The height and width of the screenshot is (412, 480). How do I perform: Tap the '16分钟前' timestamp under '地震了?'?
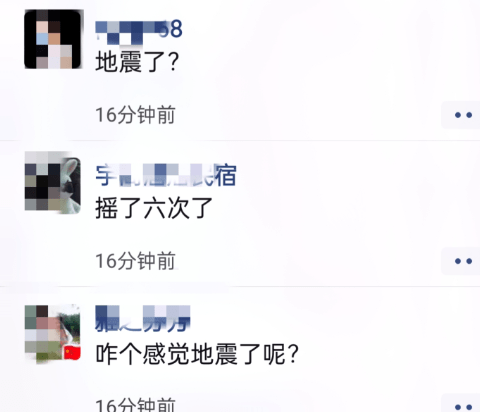click(135, 115)
